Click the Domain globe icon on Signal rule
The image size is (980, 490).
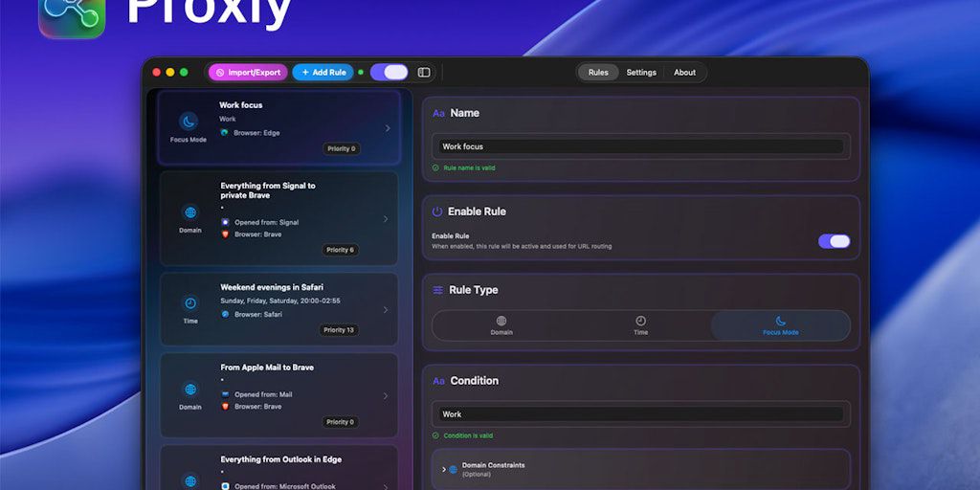point(190,212)
